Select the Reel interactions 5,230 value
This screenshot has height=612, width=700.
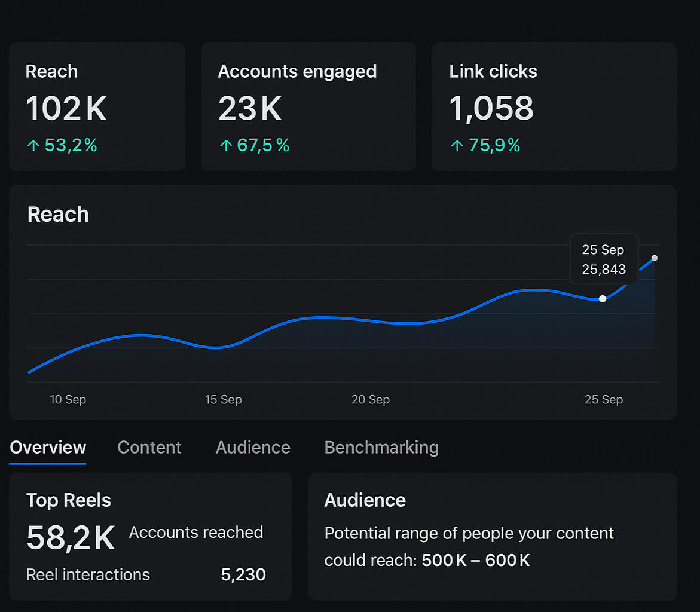click(243, 575)
